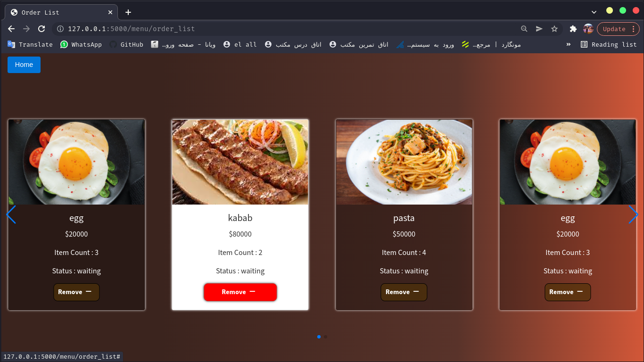
Task: Open the 'اتاق درس مکتب' bookmark
Action: click(x=293, y=44)
